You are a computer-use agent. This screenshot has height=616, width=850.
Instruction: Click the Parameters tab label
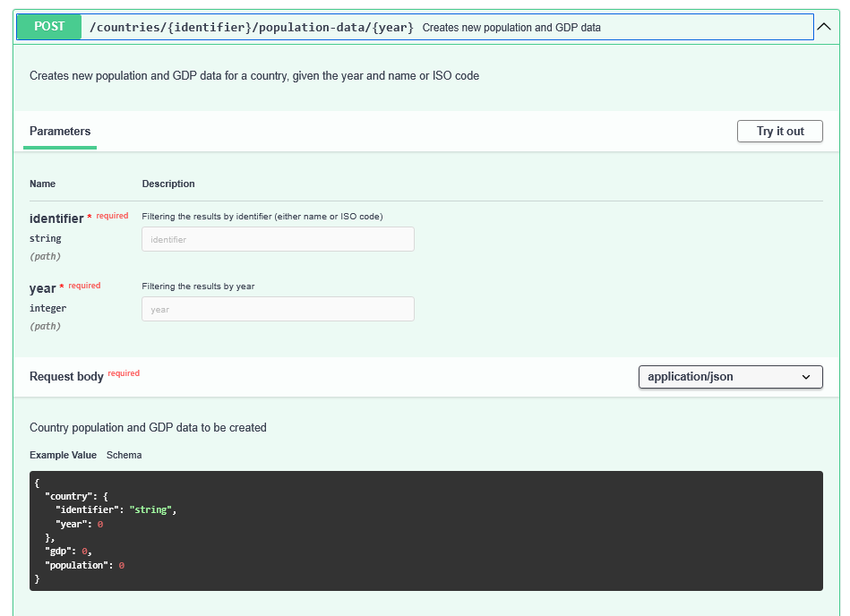pyautogui.click(x=59, y=131)
